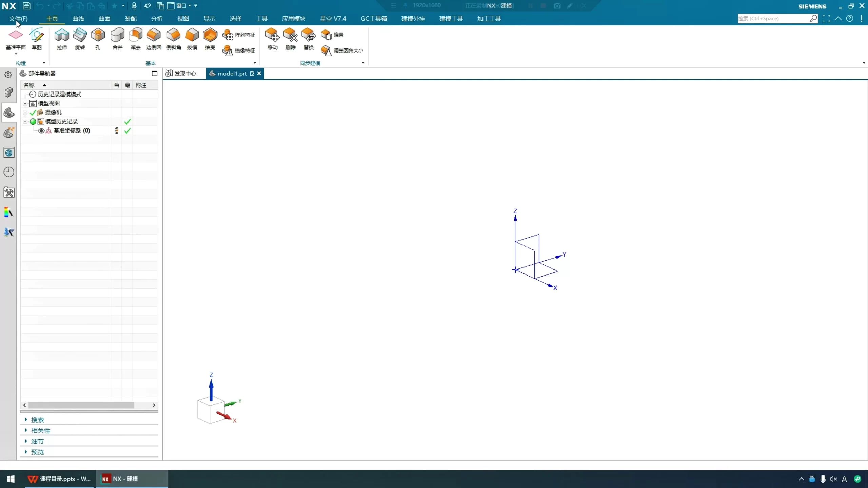Viewport: 868px width, 488px height.
Task: Toggle the 模型历史记录 green status indicator
Action: tap(33, 122)
